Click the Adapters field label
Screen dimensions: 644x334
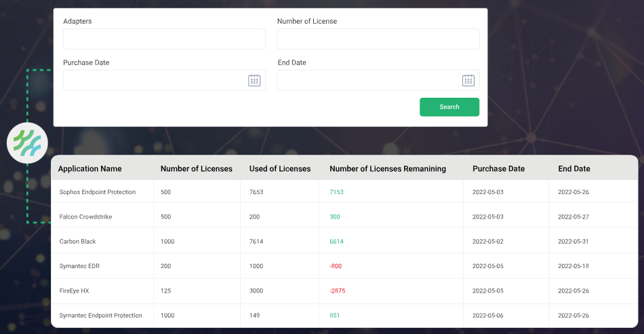coord(78,21)
